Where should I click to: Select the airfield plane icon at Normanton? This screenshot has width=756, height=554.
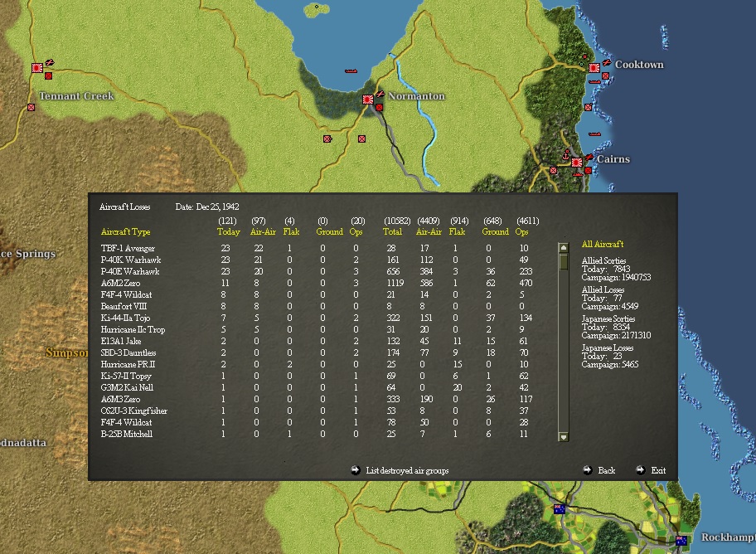(380, 94)
